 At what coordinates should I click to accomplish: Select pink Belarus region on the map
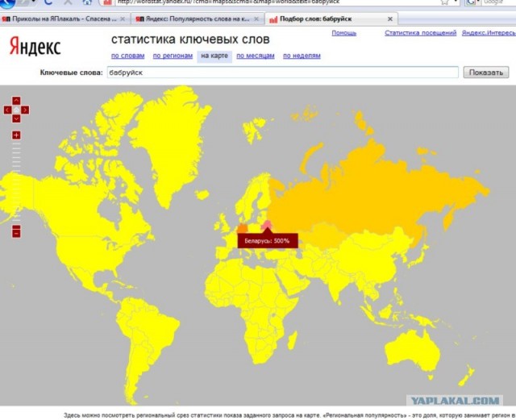[267, 225]
